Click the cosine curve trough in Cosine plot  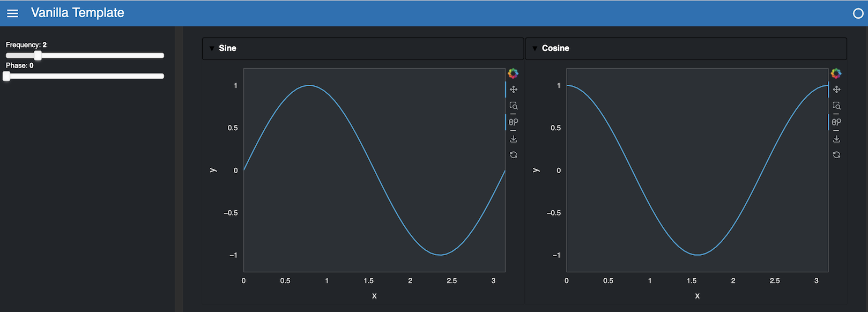(697, 255)
